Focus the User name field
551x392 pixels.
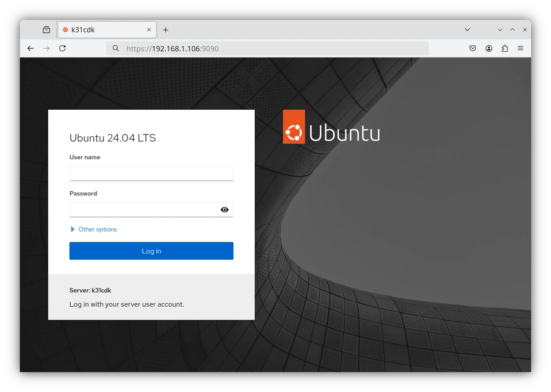click(x=151, y=173)
